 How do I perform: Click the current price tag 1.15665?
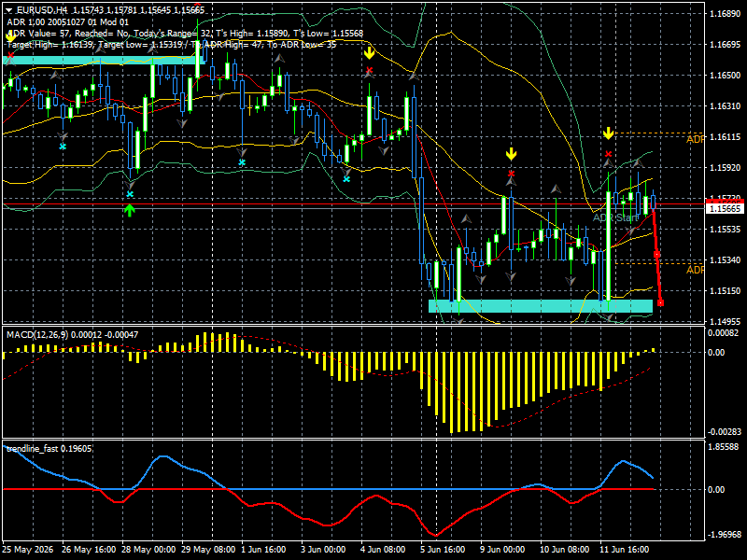[726, 208]
